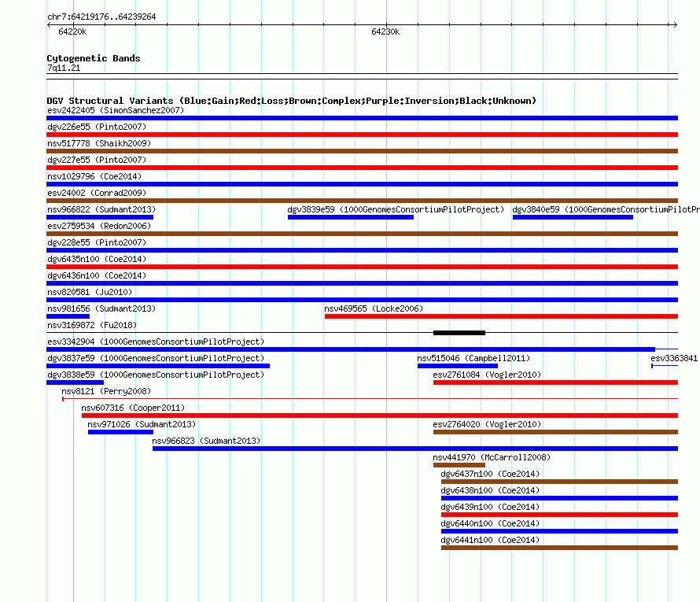Click the dgv3840e59 blue gain bar
This screenshot has width=700, height=602.
coord(573,217)
